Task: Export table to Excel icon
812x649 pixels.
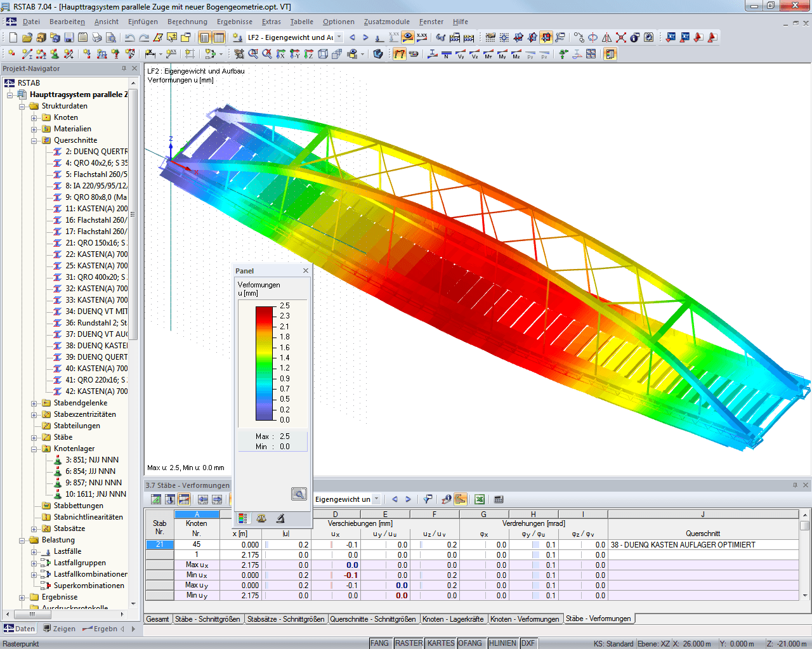Action: click(x=480, y=499)
